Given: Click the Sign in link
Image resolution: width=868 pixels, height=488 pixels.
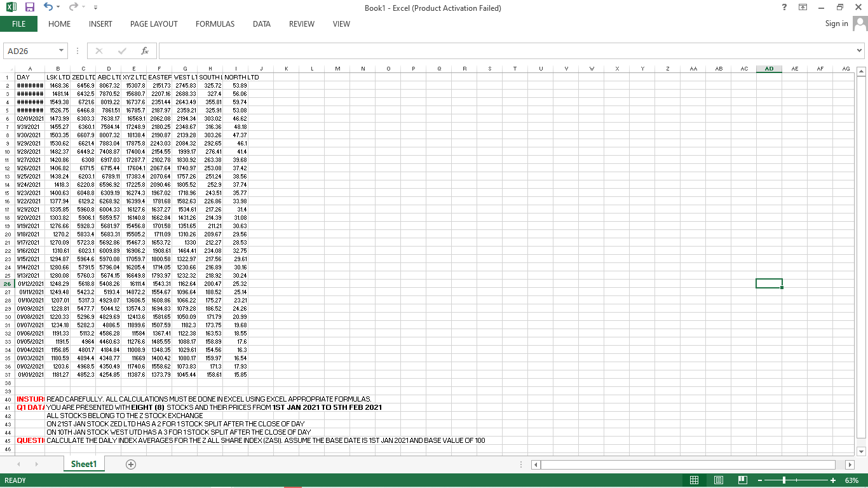Looking at the screenshot, I should (x=836, y=24).
